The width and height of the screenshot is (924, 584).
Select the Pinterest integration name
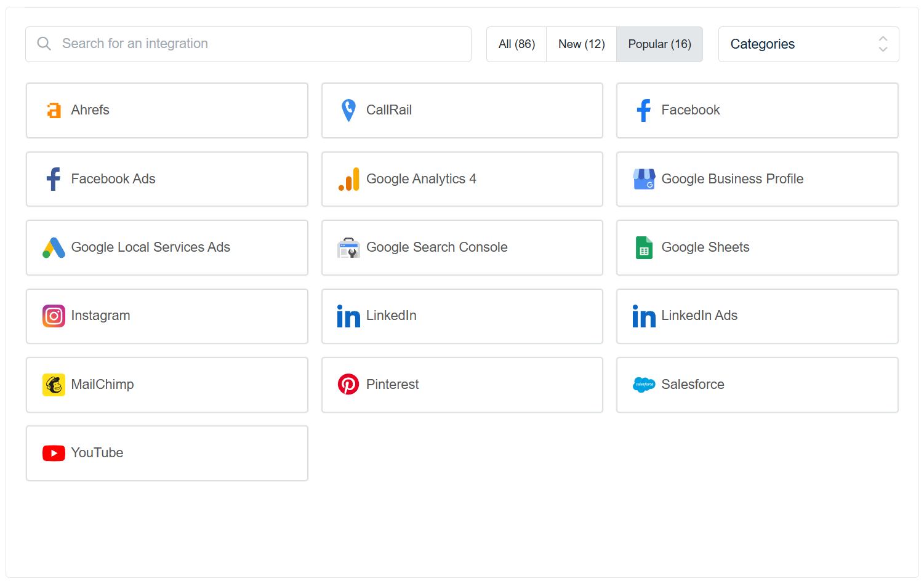(x=393, y=385)
